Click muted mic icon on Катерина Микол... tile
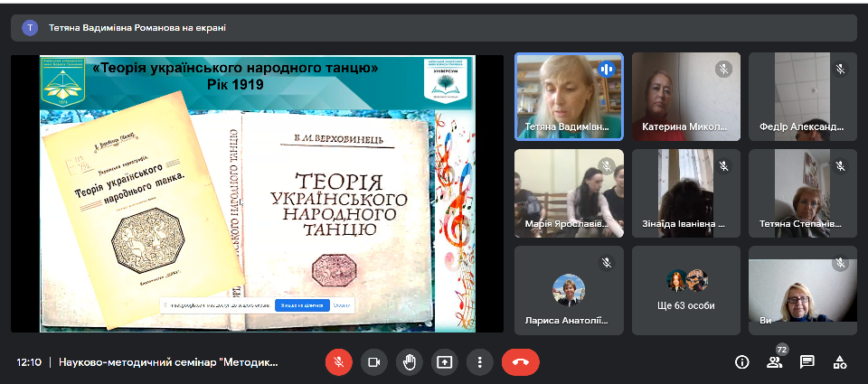Screen dimensions: 868x384 723,70
